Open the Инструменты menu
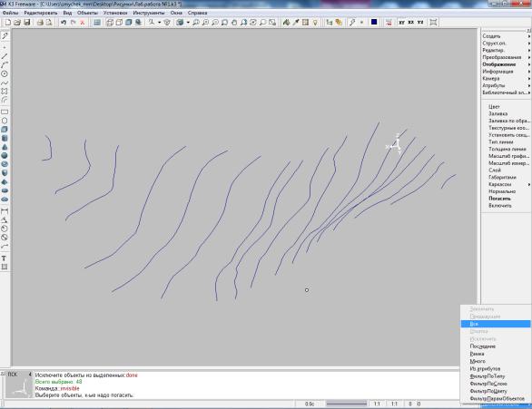 (x=149, y=13)
